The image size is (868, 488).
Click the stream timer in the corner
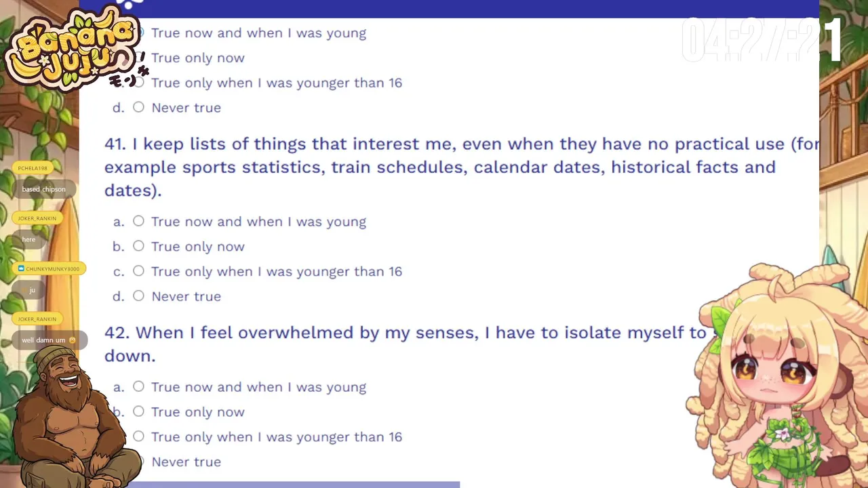762,41
